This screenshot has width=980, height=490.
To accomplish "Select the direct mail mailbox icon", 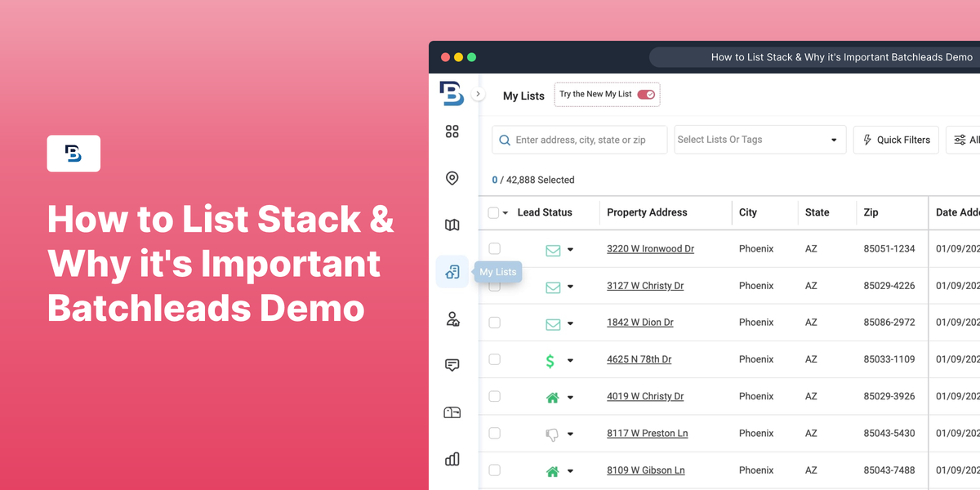I will tap(452, 412).
